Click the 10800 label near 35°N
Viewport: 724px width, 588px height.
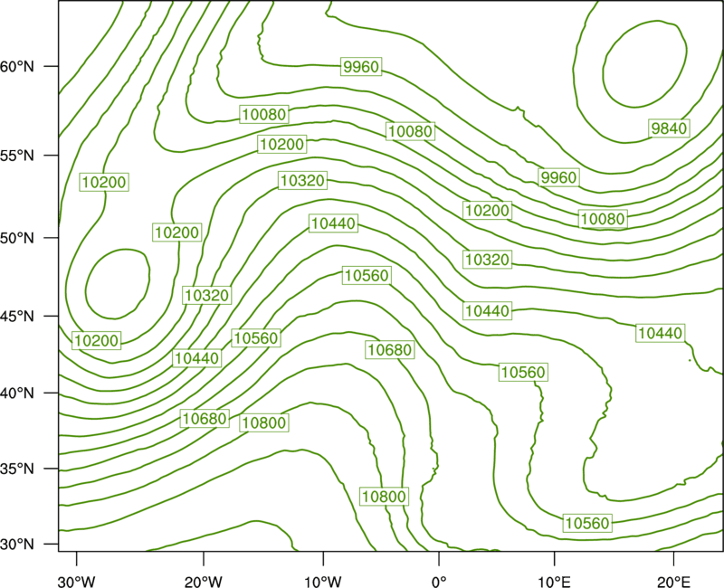click(x=384, y=496)
